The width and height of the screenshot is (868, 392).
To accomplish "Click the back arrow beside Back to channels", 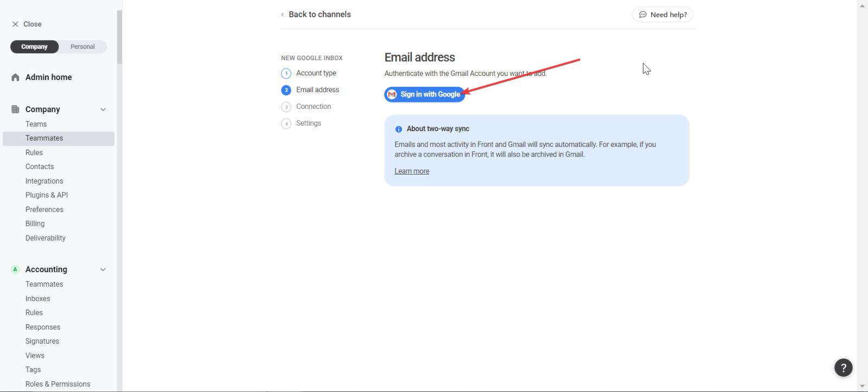I will pos(282,15).
